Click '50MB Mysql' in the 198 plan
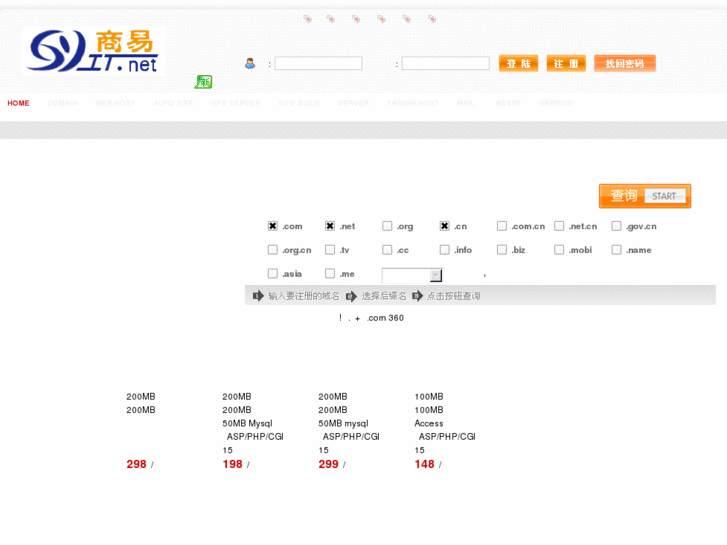This screenshot has height=545, width=727. point(247,423)
